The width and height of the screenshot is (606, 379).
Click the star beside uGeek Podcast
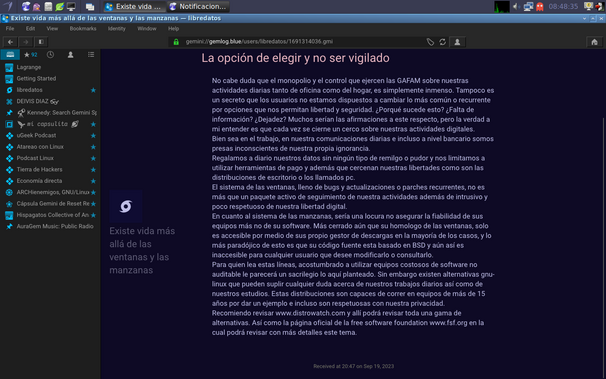point(93,136)
